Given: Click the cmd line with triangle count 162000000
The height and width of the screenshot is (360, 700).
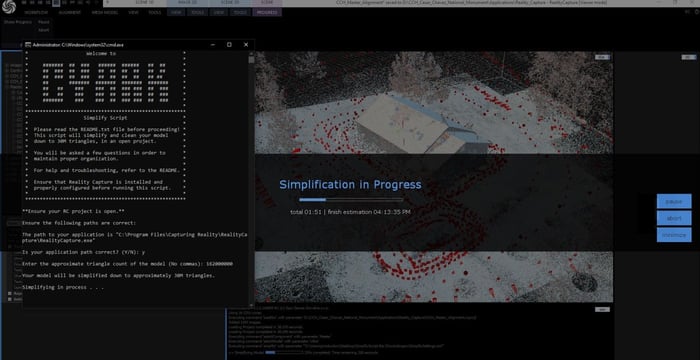Looking at the screenshot, I should (x=128, y=264).
